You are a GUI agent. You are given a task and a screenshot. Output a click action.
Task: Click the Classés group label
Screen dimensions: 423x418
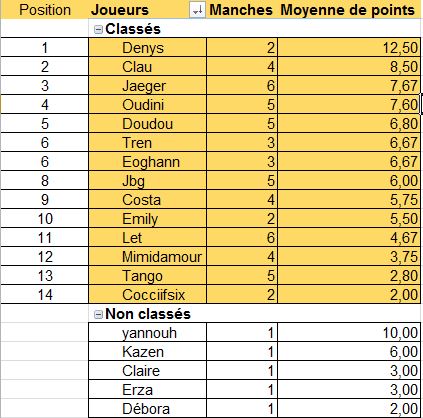pyautogui.click(x=133, y=29)
